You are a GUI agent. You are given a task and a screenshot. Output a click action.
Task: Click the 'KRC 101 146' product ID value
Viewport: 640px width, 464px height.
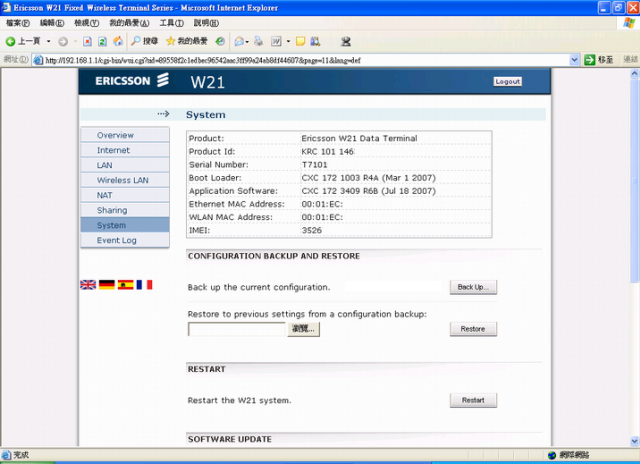328,151
